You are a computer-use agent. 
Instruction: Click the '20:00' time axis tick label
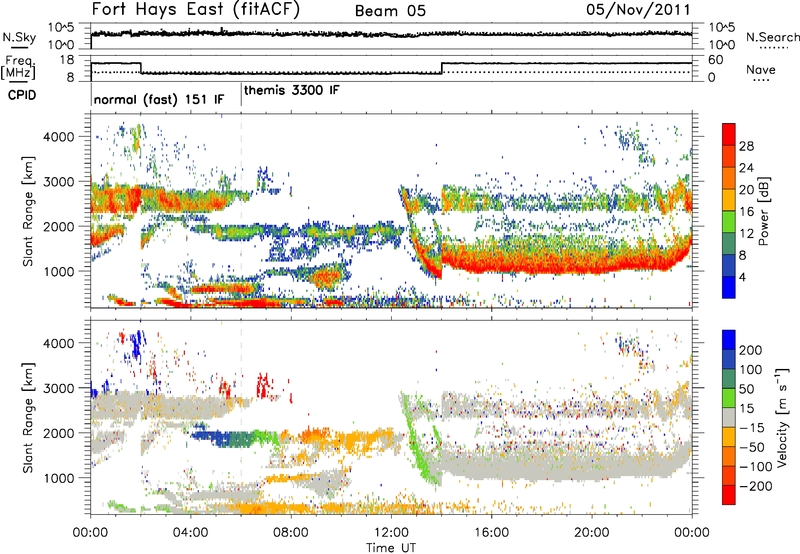[x=592, y=533]
